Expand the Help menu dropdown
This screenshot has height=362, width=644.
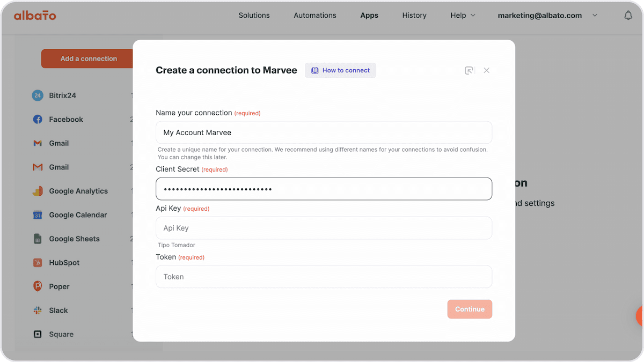point(463,16)
